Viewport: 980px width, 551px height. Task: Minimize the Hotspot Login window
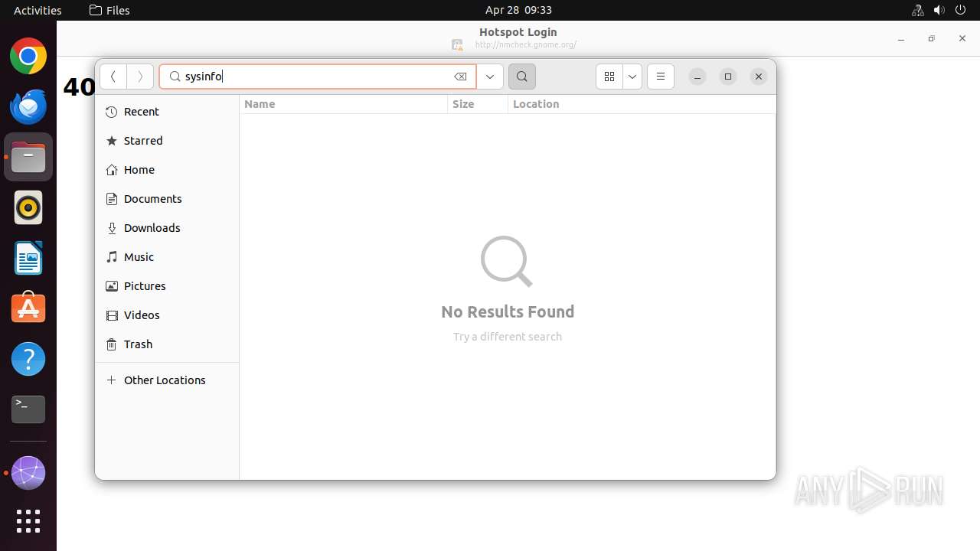[x=901, y=38]
